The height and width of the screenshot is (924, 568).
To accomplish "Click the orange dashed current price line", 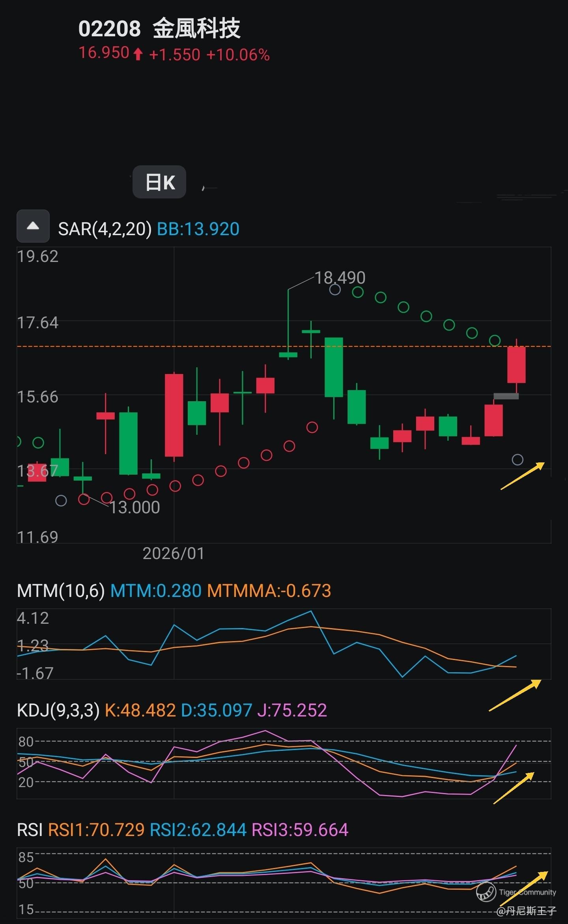I will (237, 346).
